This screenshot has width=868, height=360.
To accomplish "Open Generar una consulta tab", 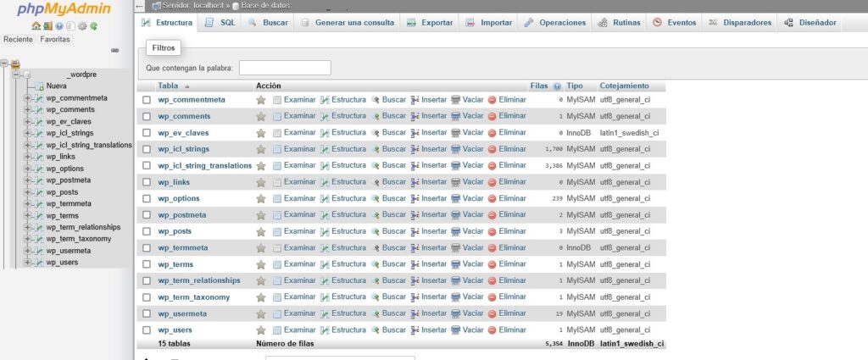I will click(347, 23).
